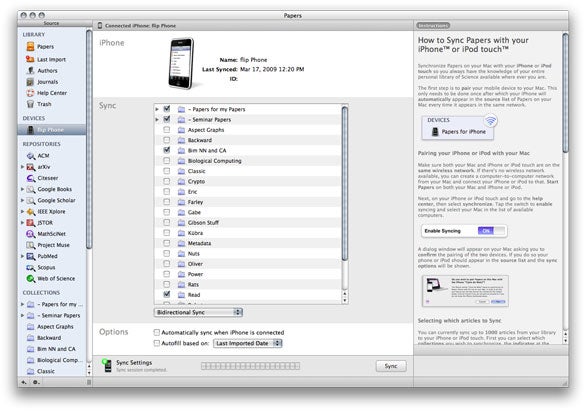Select the Gibson Stuff folder row
586x411 pixels.
(x=247, y=222)
